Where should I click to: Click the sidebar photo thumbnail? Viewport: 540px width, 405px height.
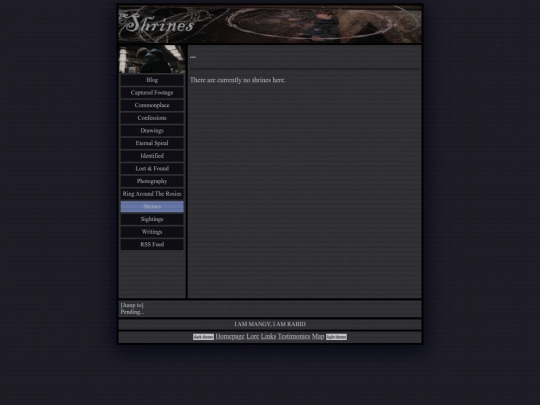click(152, 59)
